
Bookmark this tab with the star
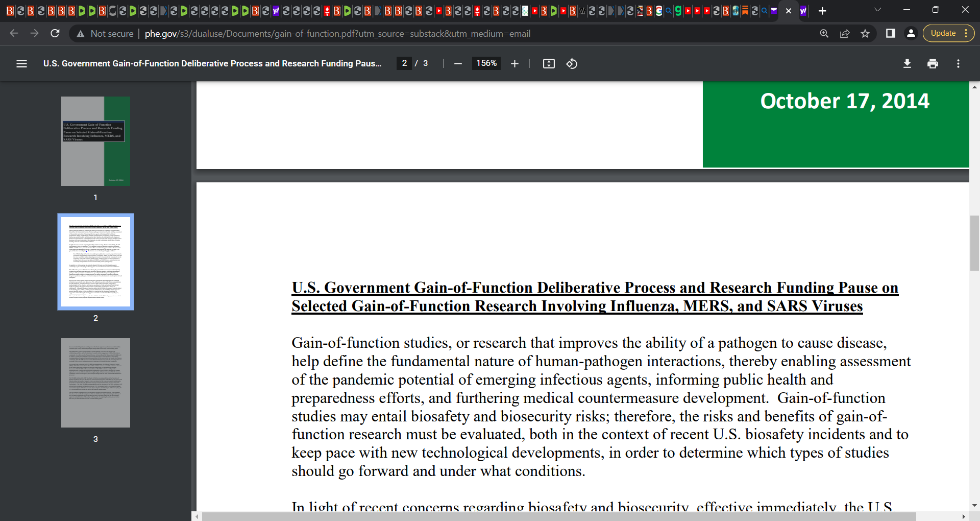(x=865, y=33)
